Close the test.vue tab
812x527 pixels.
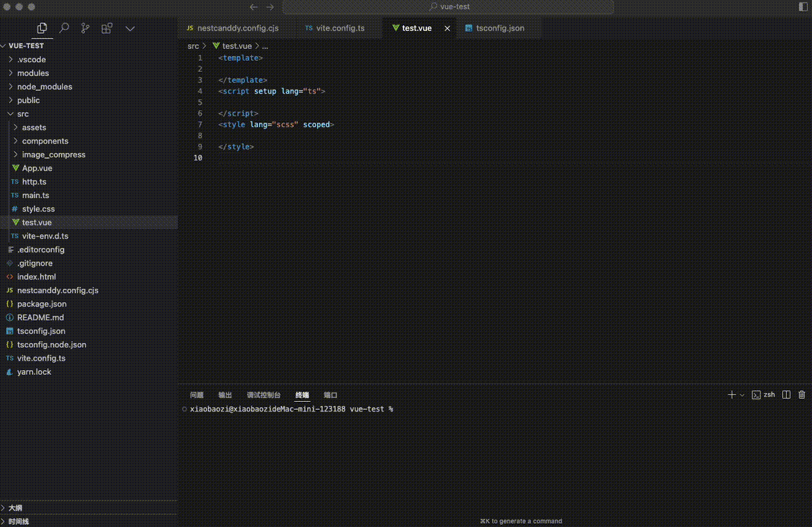coord(447,28)
